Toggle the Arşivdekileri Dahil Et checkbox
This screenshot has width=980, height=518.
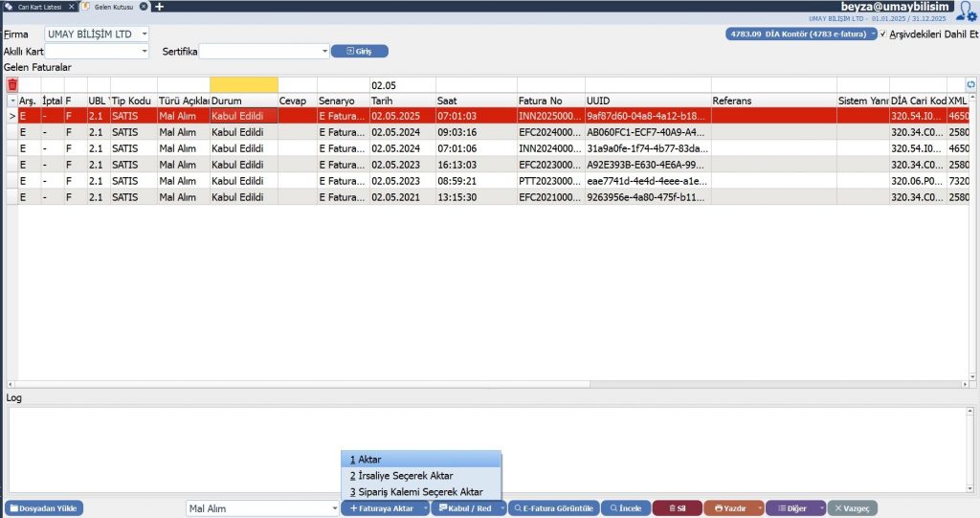(x=882, y=34)
